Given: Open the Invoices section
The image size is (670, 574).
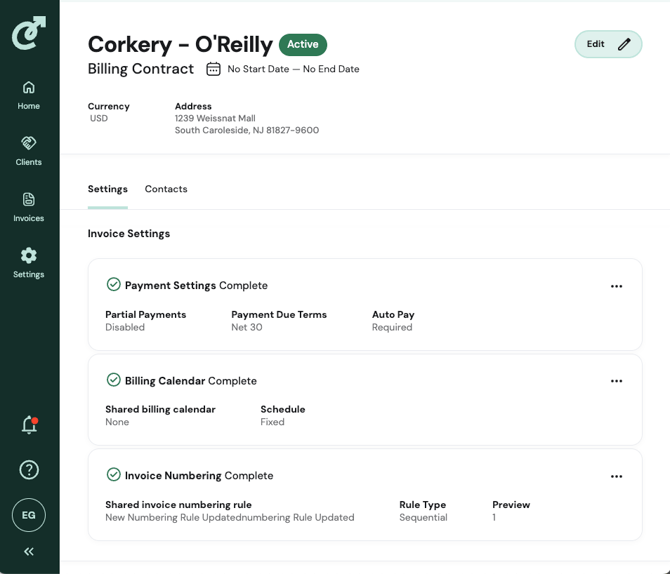Looking at the screenshot, I should [x=29, y=207].
